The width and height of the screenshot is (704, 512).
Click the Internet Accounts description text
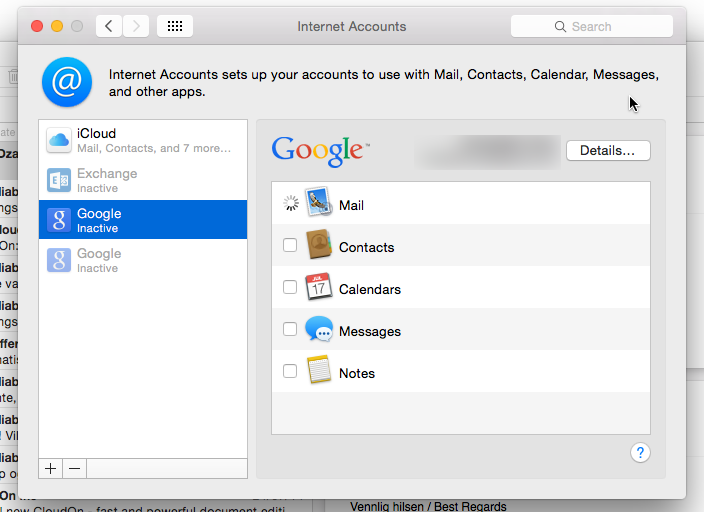click(384, 83)
